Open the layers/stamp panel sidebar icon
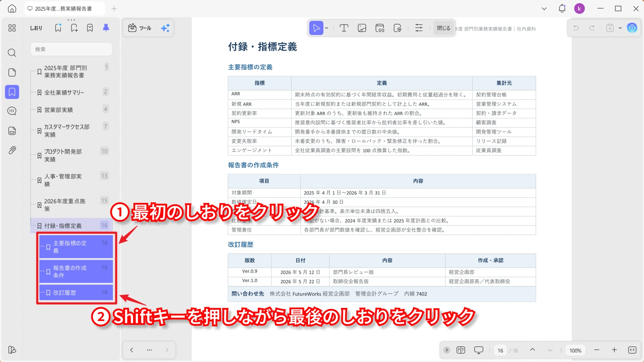Viewport: 644px width, 362px height. point(12,131)
